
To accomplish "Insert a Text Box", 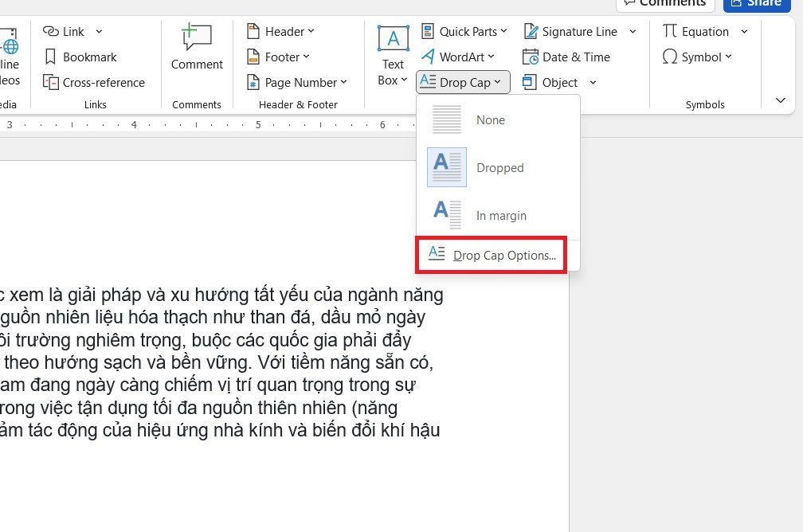I will (x=393, y=55).
